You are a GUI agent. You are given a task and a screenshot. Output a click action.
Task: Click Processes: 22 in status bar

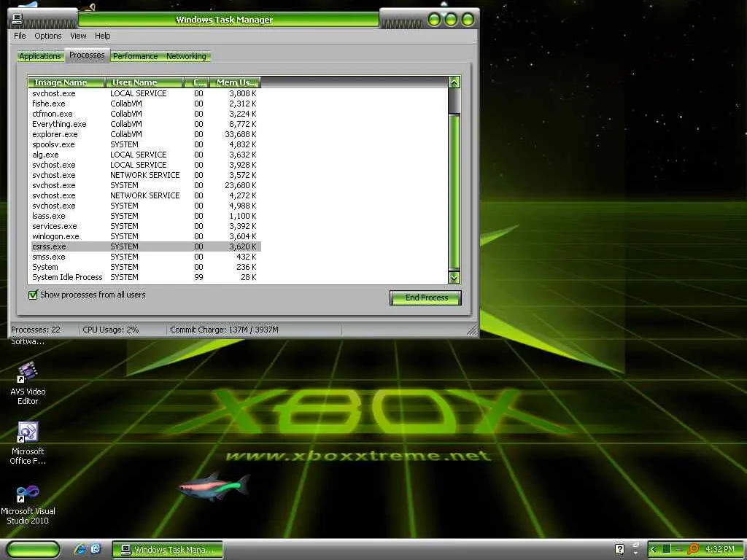click(36, 330)
